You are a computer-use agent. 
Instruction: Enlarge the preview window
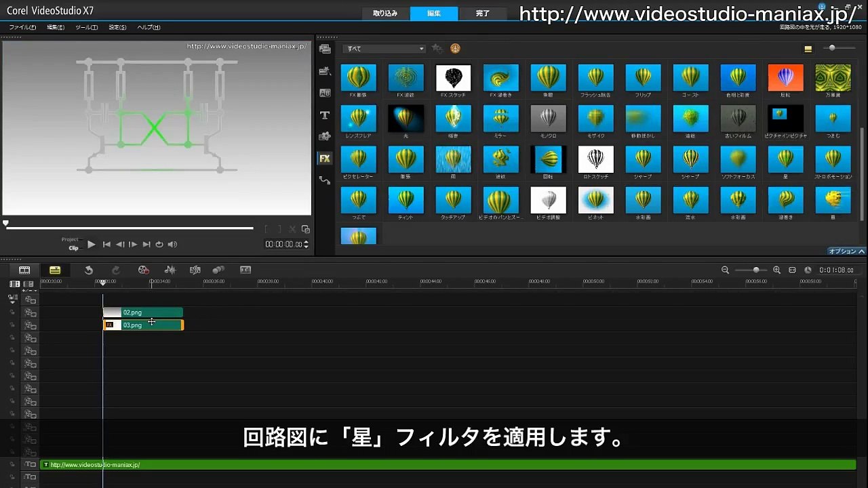point(305,229)
